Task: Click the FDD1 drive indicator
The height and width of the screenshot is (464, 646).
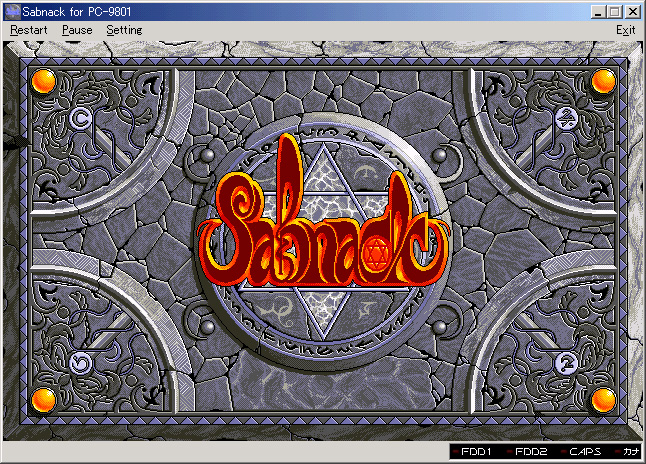Action: coord(472,452)
